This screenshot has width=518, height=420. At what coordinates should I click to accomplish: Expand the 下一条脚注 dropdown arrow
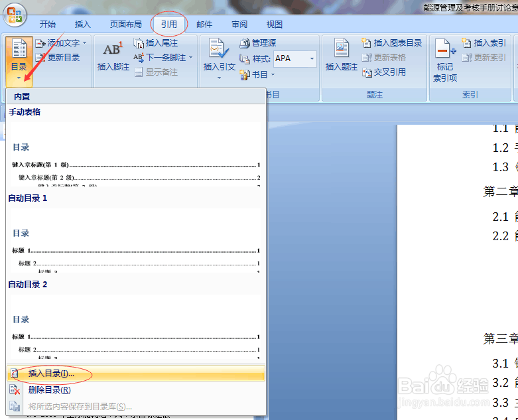190,58
